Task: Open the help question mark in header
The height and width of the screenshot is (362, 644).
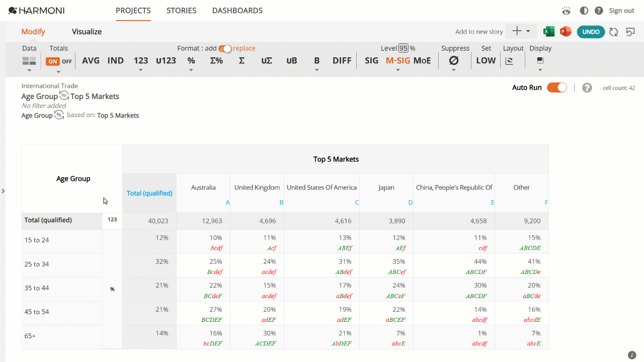Action: [x=599, y=11]
